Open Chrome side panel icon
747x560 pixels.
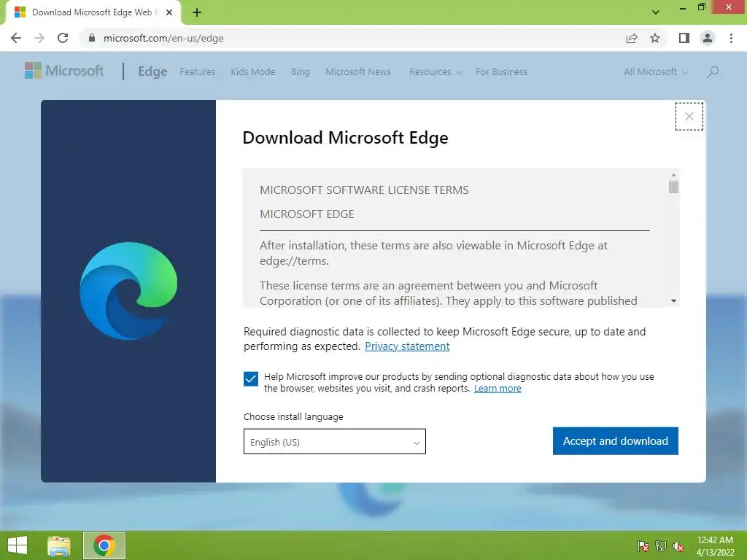[684, 38]
